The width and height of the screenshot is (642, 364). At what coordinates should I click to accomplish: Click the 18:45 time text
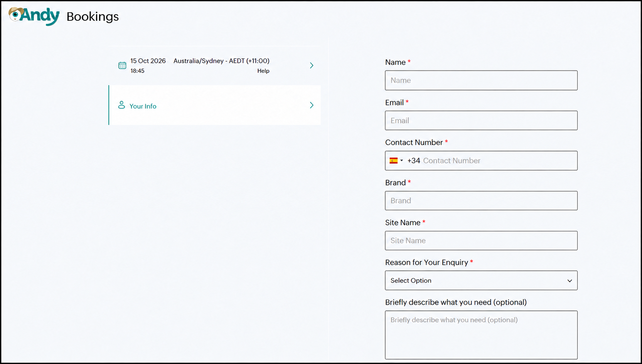(x=137, y=71)
